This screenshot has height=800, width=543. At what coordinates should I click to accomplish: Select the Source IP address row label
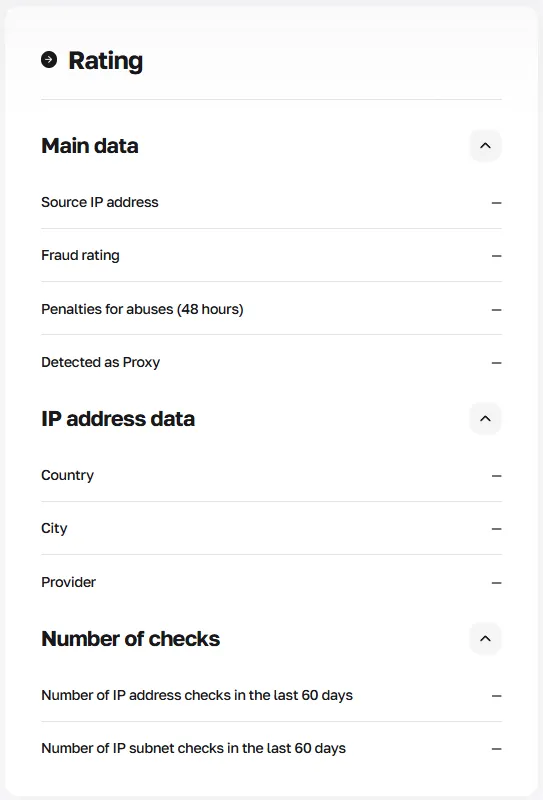(x=100, y=202)
